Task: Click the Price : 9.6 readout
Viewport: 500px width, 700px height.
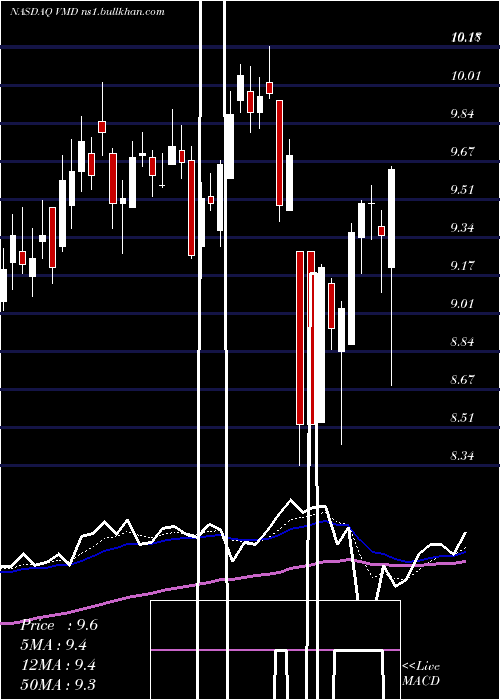Action: [x=58, y=625]
